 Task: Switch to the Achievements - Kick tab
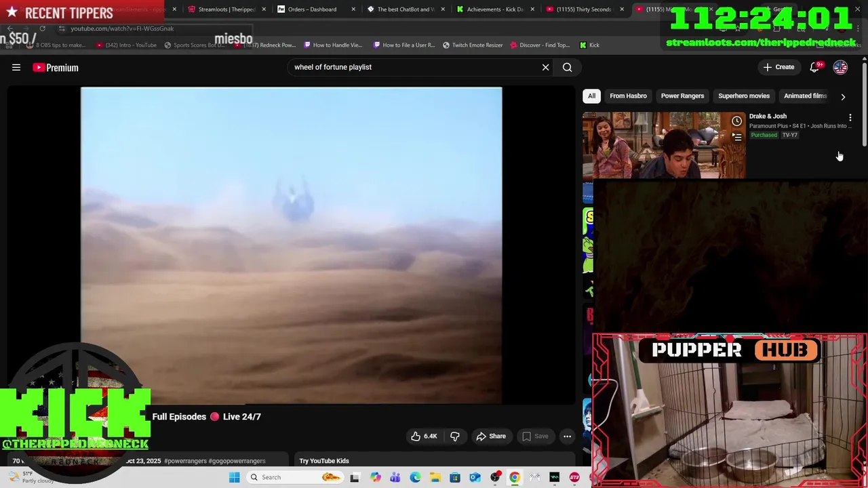[494, 9]
